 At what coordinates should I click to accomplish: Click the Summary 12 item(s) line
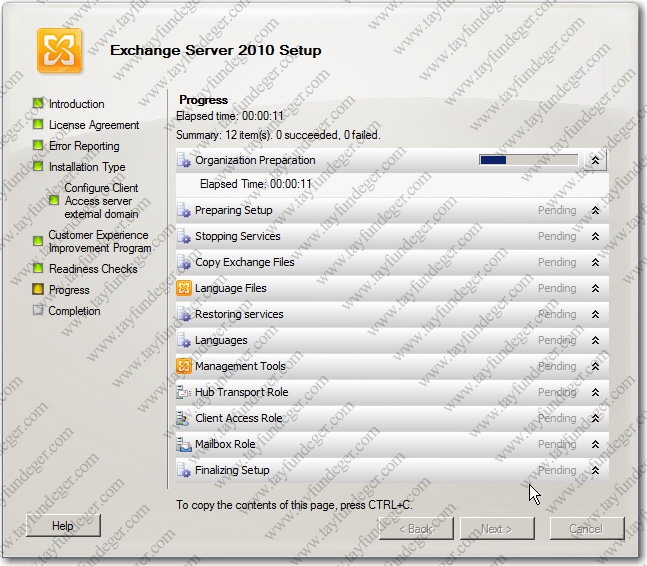(278, 135)
